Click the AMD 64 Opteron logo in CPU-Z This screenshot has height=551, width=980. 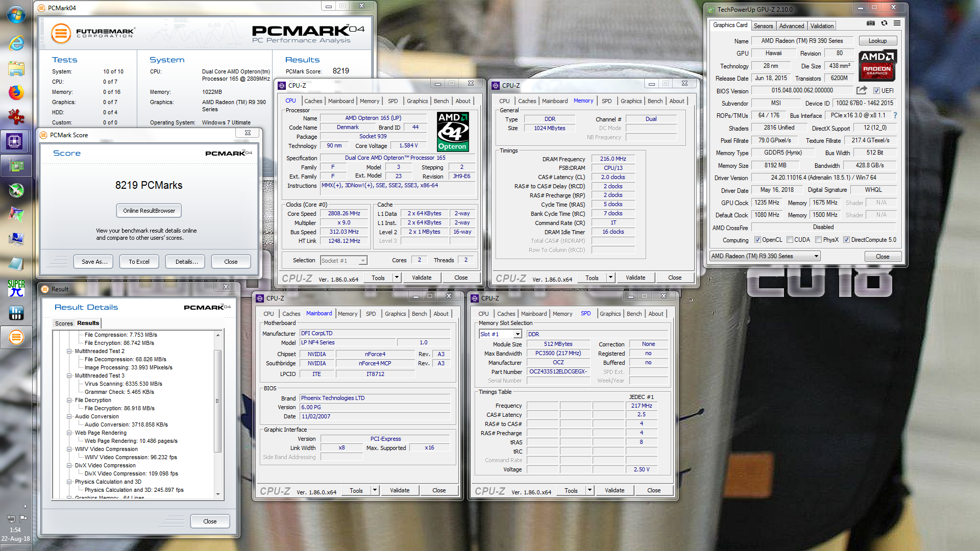[453, 132]
